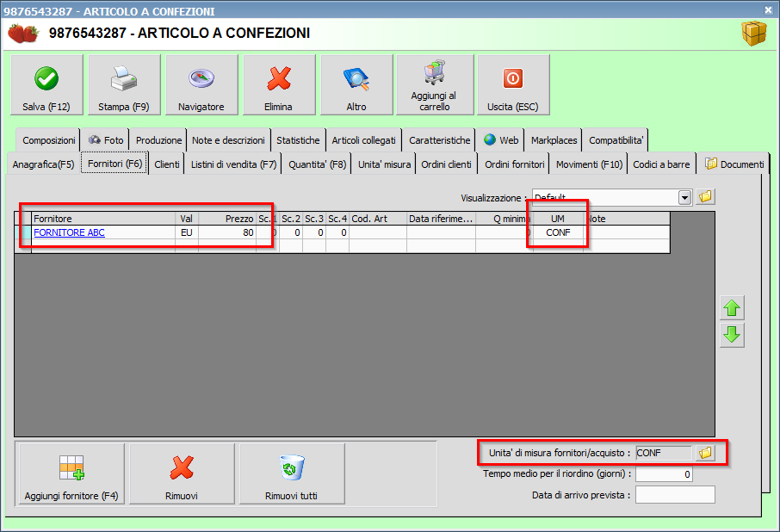Open the Documenti tab
Image resolution: width=780 pixels, height=532 pixels.
[734, 164]
